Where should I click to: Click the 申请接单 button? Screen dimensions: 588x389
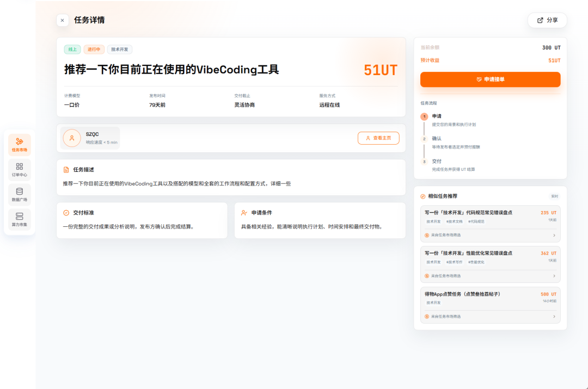(x=490, y=79)
